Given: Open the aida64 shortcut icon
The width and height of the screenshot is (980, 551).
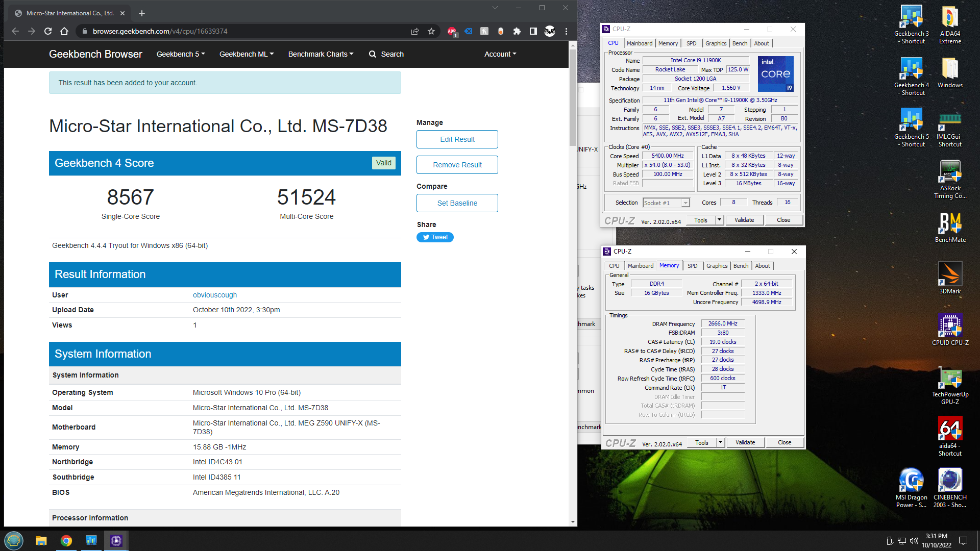Looking at the screenshot, I should tap(950, 437).
